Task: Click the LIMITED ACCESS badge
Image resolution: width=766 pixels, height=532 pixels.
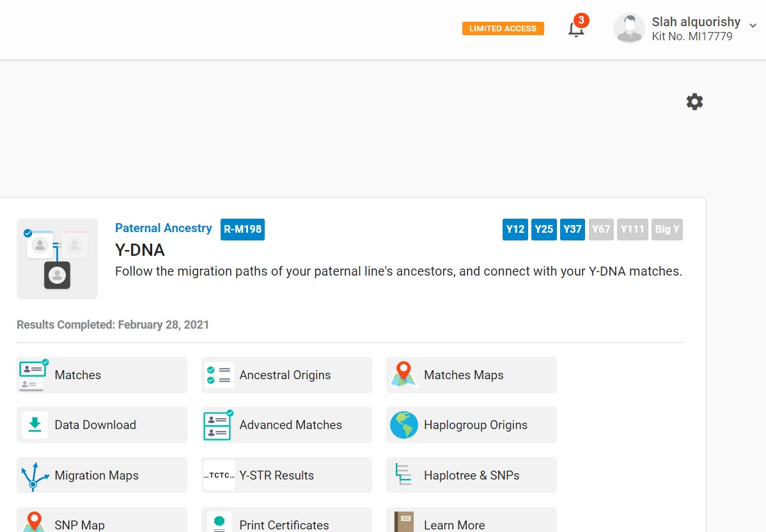Action: [503, 28]
